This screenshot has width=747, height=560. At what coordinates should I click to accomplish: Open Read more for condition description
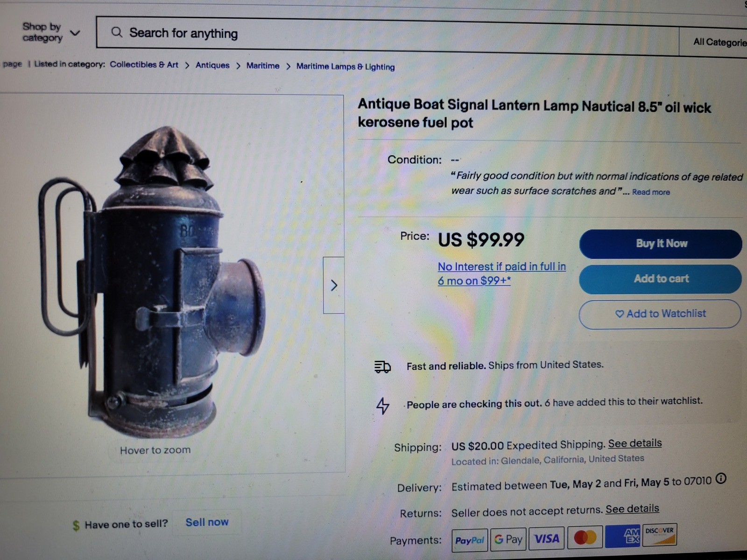[x=651, y=192]
